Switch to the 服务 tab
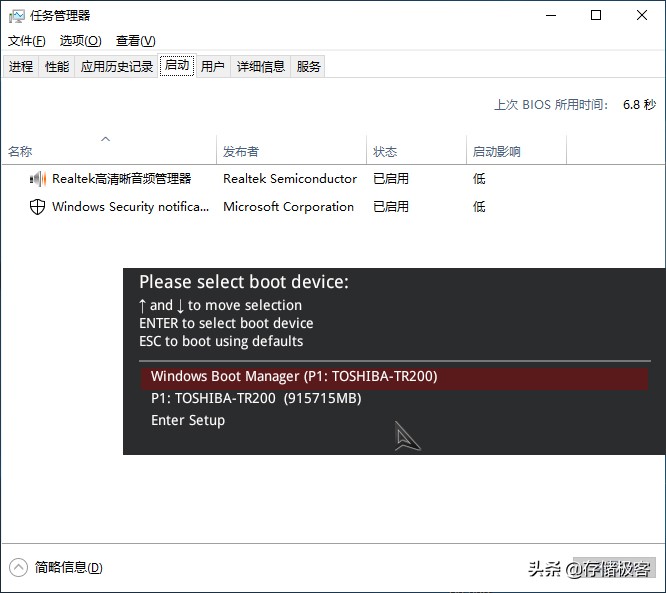 tap(308, 66)
